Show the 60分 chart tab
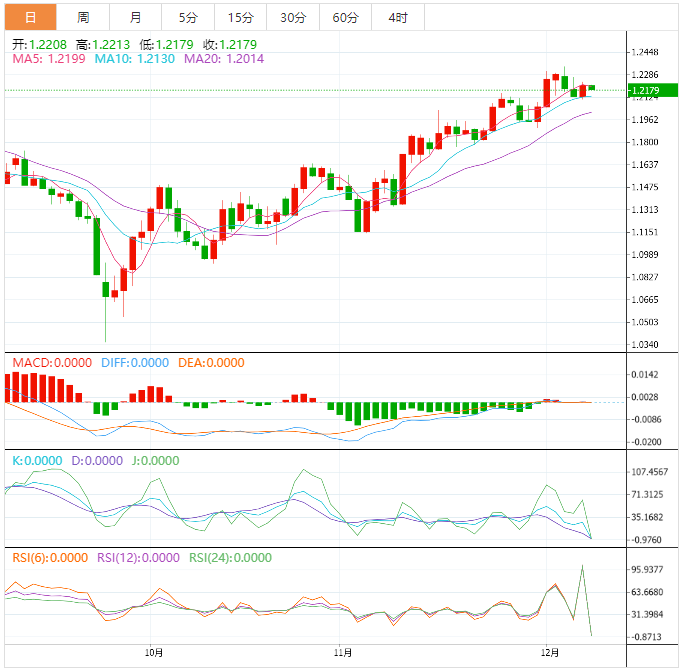The height and width of the screenshot is (668, 682). click(x=345, y=18)
